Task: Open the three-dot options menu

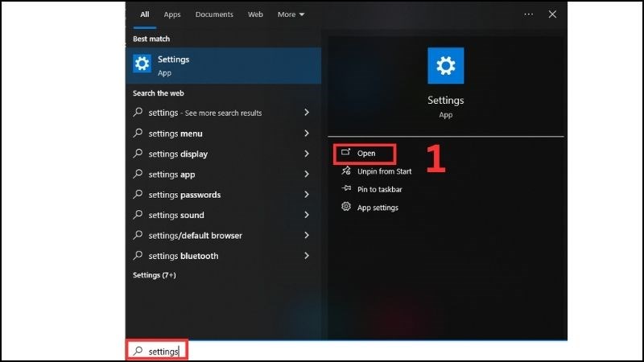Action: pos(529,14)
